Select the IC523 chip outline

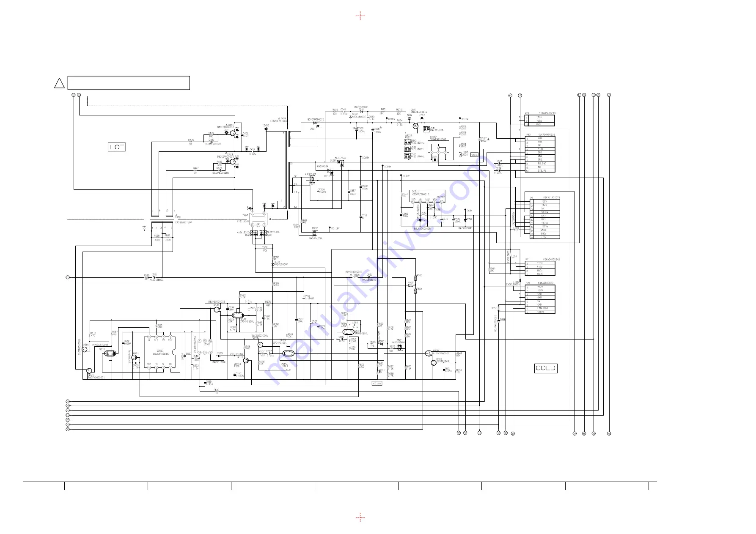click(x=160, y=353)
